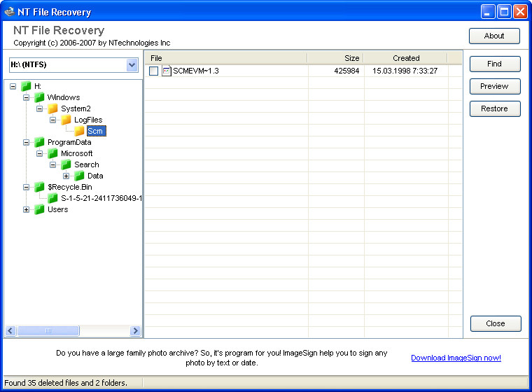
Task: Click the tree scrollbar right arrow
Action: coord(135,330)
